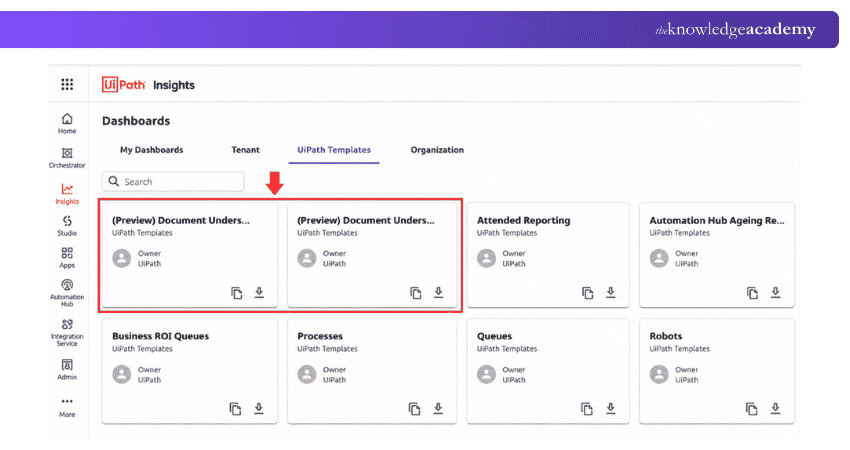Click the Processes owner avatar
This screenshot has height=450, width=850.
(x=307, y=374)
